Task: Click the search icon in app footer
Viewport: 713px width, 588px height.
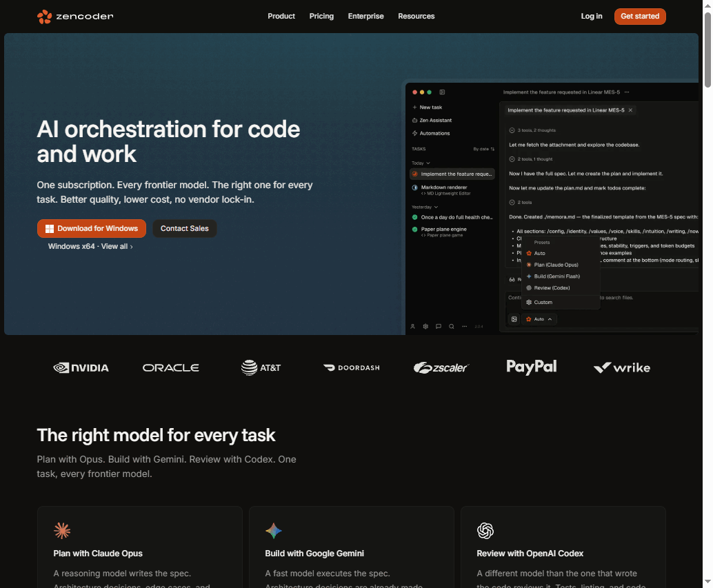Action: tap(451, 326)
